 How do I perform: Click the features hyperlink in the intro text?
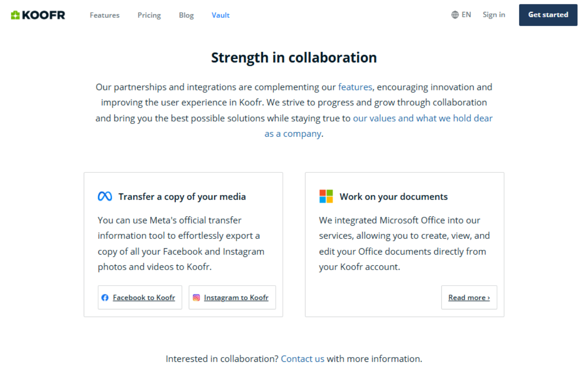tap(355, 87)
